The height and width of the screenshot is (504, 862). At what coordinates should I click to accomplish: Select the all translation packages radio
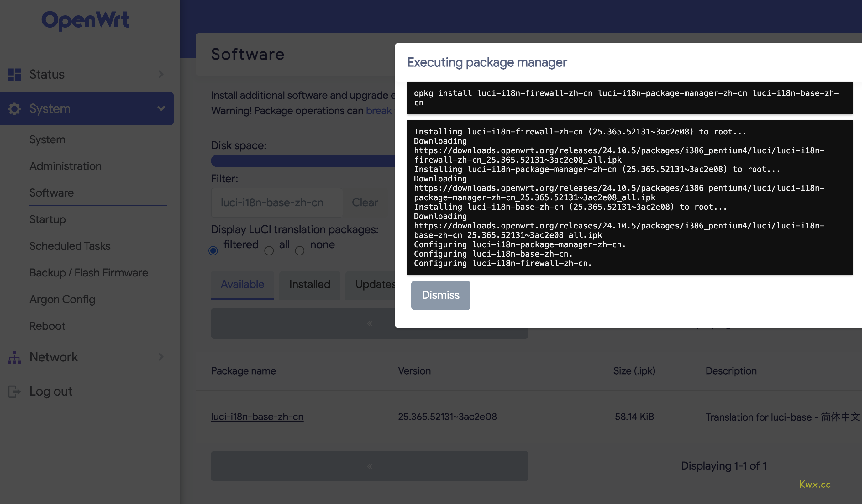point(269,251)
